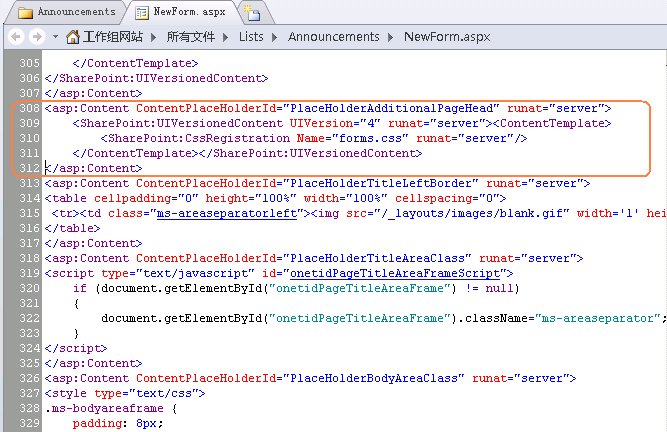This screenshot has height=432, width=667.
Task: Click the ms-areaseparatorleft class link
Action: tap(227, 213)
